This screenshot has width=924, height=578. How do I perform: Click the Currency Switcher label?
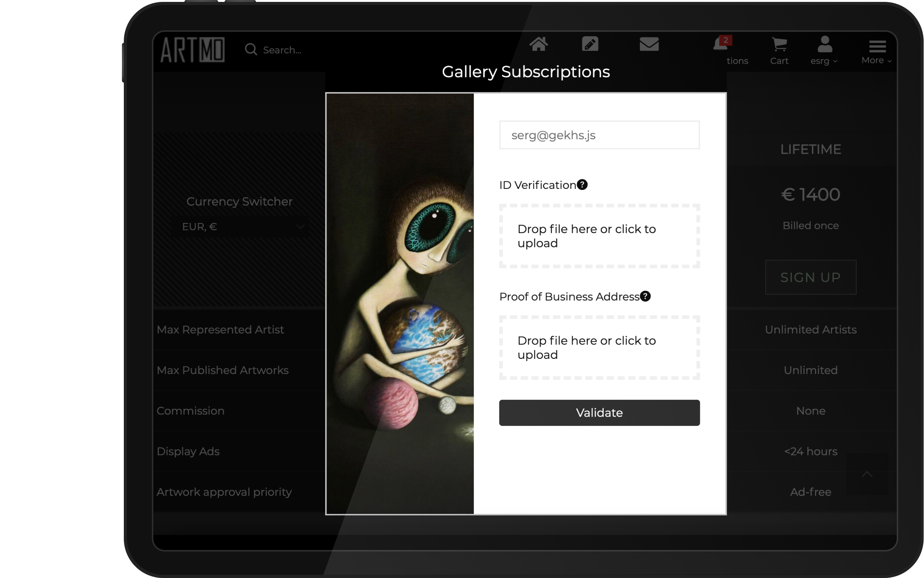tap(239, 201)
